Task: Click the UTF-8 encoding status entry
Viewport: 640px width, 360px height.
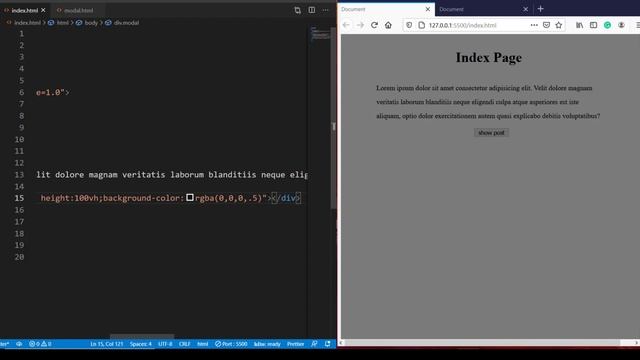Action: tap(165, 344)
